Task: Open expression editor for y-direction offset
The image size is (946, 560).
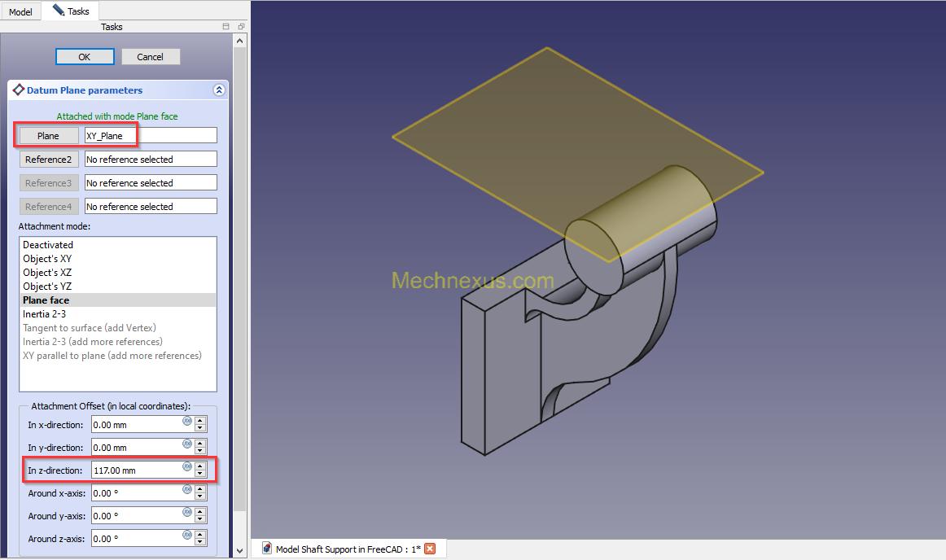Action: [187, 444]
